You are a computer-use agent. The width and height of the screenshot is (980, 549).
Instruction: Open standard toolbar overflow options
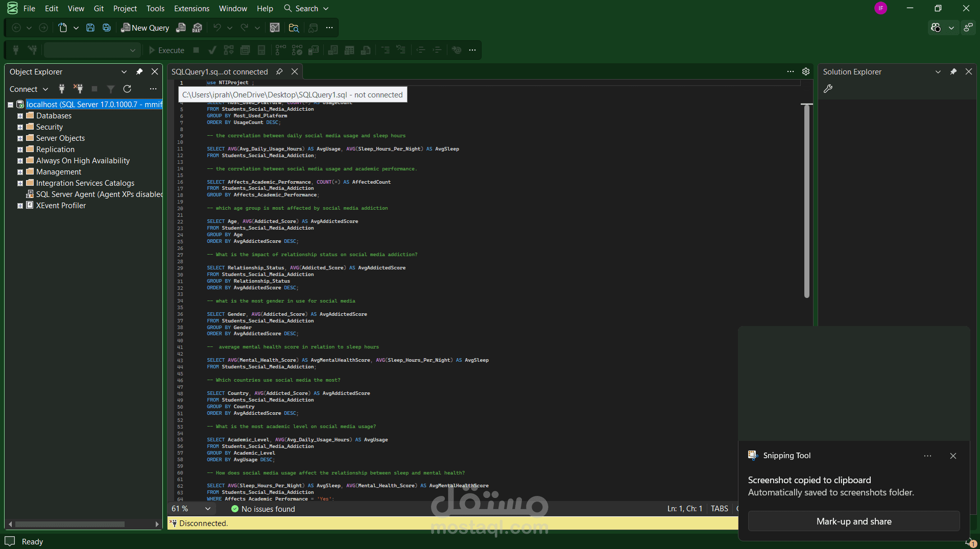pyautogui.click(x=329, y=28)
